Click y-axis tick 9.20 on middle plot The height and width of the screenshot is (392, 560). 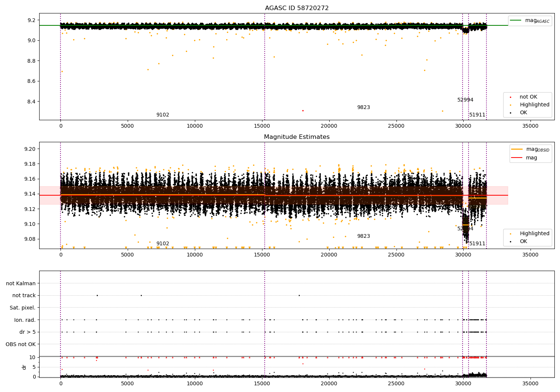click(30, 149)
